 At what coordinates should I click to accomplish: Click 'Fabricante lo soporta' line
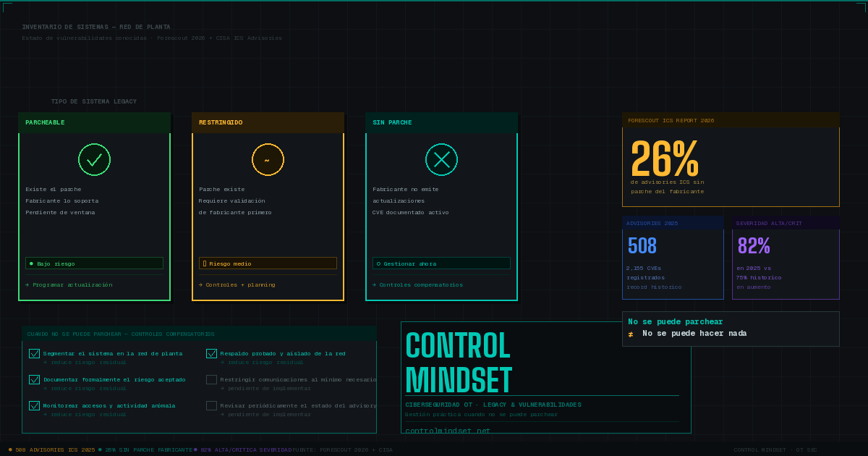[62, 200]
